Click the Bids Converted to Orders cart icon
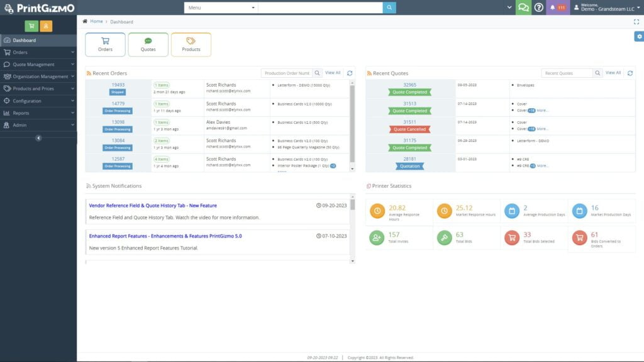The height and width of the screenshot is (362, 644). click(x=579, y=237)
